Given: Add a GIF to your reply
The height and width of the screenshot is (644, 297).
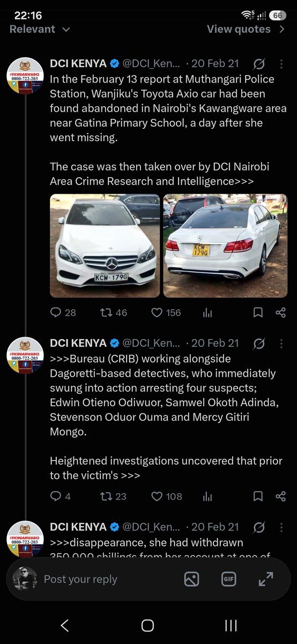Looking at the screenshot, I should (229, 579).
